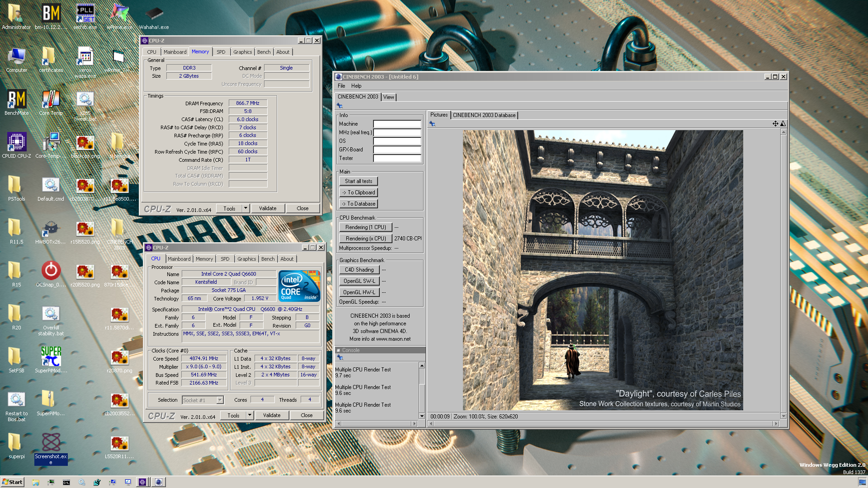The image size is (868, 488).
Task: Open Restart to Bios.bat icon
Action: click(17, 406)
